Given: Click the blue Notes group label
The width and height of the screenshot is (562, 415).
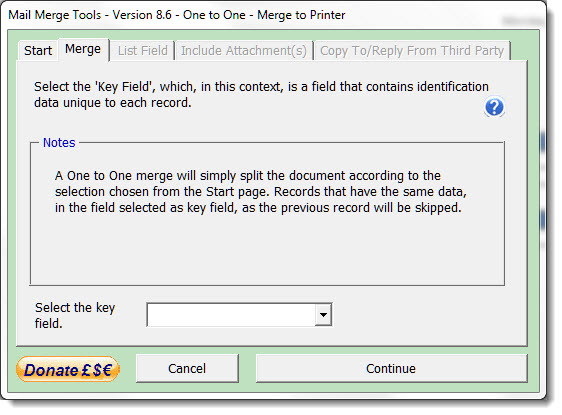Looking at the screenshot, I should tap(59, 143).
